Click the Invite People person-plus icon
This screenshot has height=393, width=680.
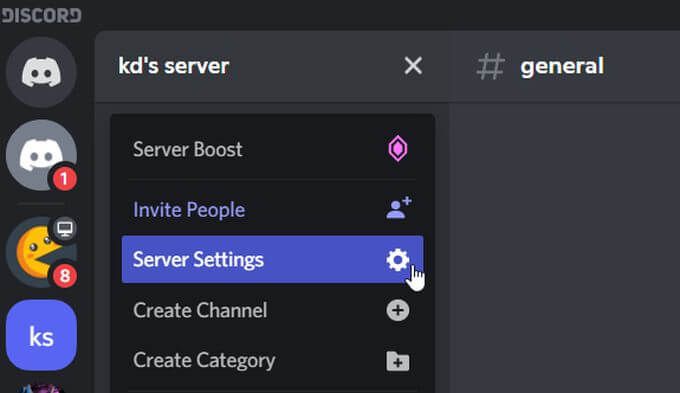tap(399, 208)
